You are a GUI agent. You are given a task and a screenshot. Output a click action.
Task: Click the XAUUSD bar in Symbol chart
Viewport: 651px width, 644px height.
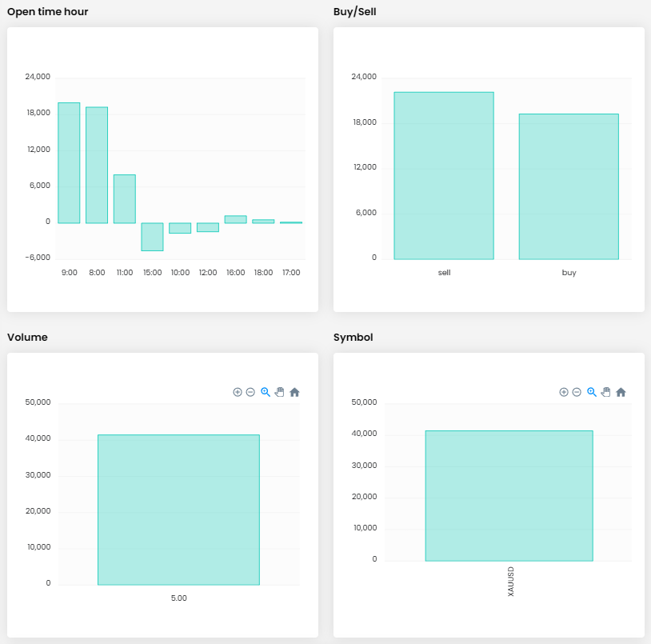coord(509,496)
